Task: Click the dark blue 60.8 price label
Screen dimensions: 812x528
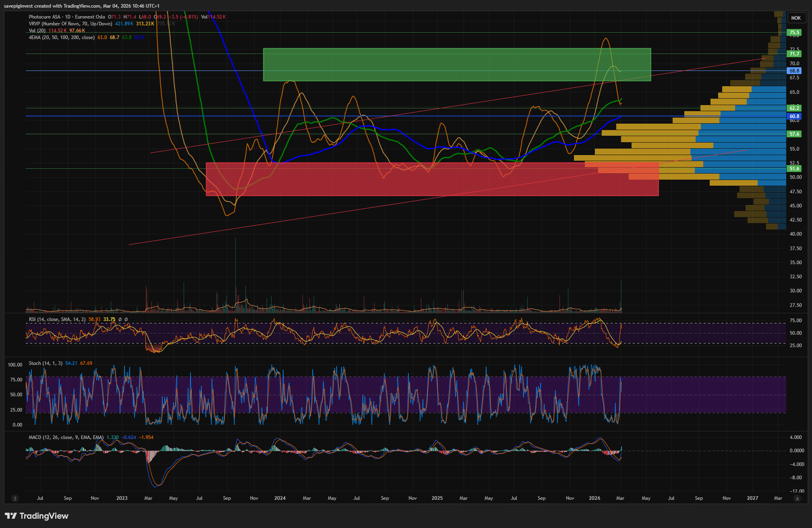Action: [794, 116]
